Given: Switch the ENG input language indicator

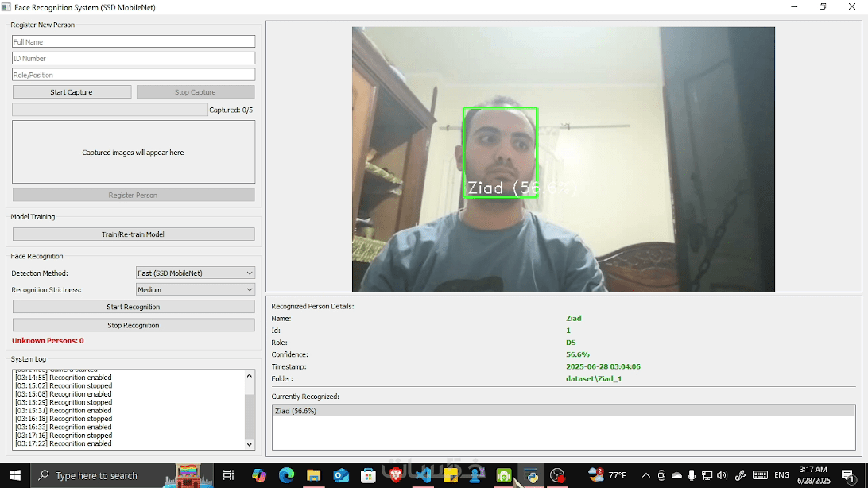Looking at the screenshot, I should [781, 475].
